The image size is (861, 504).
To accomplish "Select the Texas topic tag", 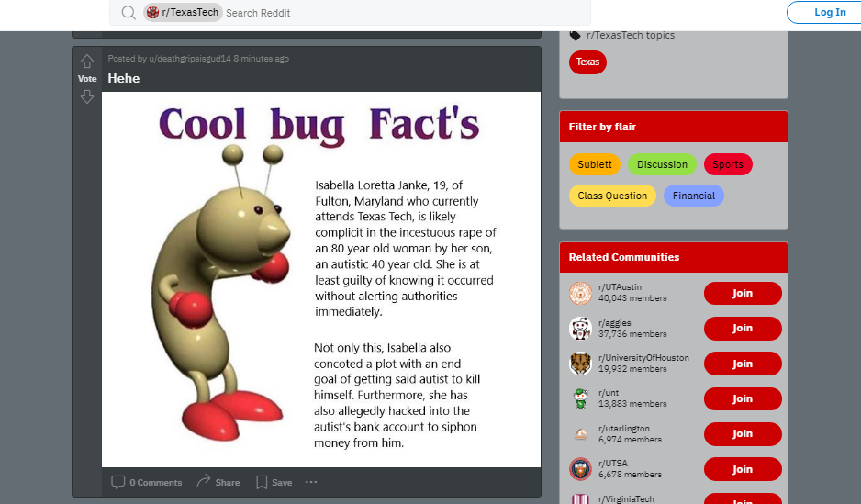I will [587, 62].
